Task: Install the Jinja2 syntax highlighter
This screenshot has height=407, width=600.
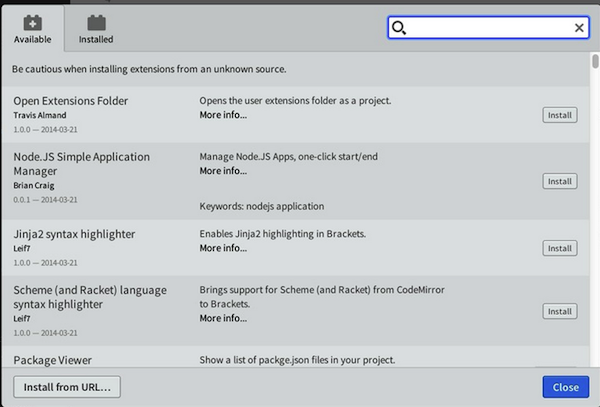Action: pyautogui.click(x=559, y=248)
